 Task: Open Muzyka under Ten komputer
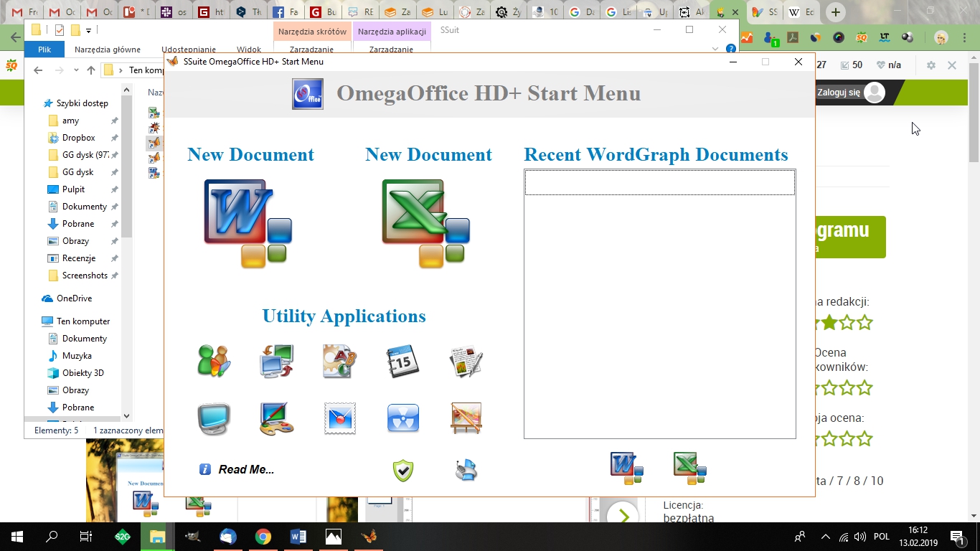(x=77, y=356)
